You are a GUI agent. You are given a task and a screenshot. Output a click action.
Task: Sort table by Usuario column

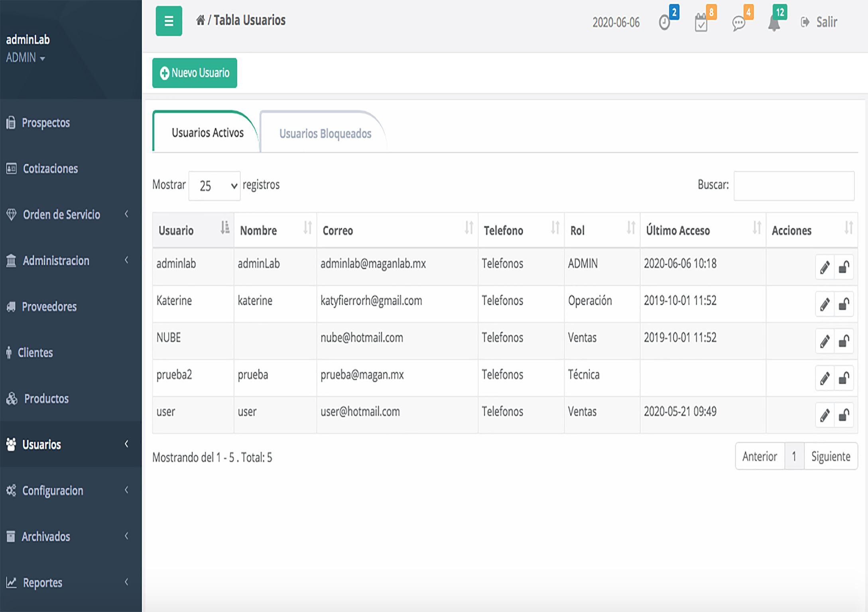(x=193, y=230)
